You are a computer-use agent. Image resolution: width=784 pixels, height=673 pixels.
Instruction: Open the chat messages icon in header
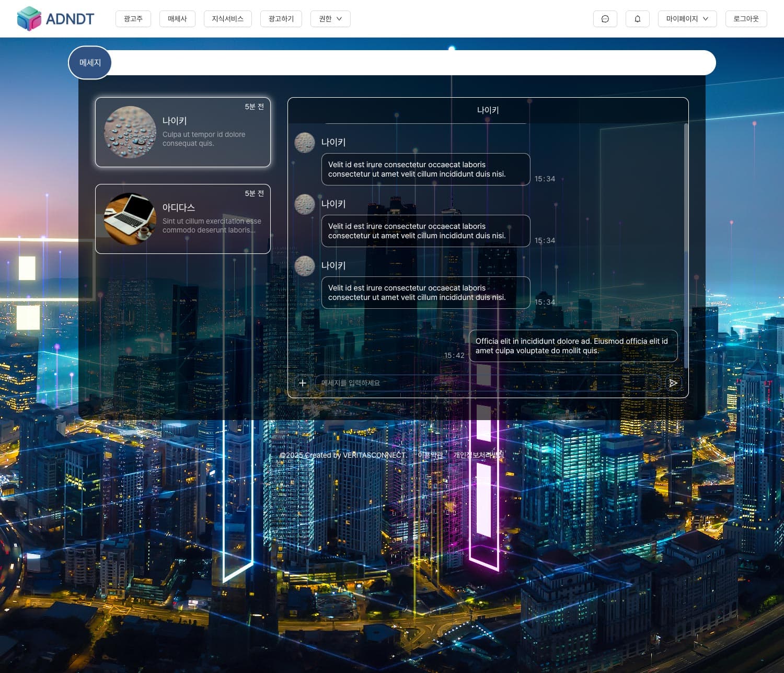(x=605, y=19)
